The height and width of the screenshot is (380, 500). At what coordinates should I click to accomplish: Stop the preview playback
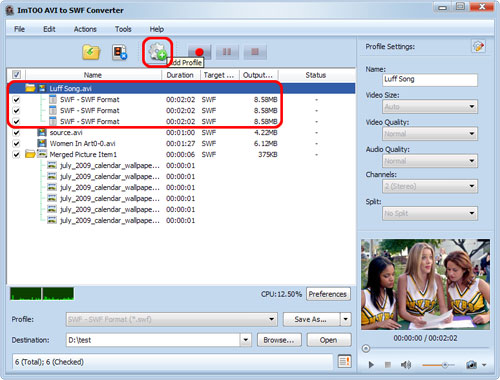click(388, 365)
